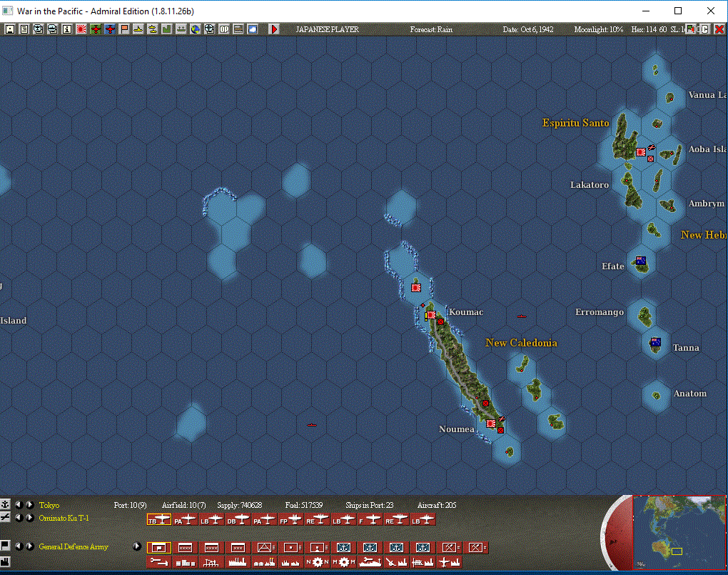Viewport: 728px width, 575px height.
Task: Go to previous base using Tokyo left arrow
Action: pyautogui.click(x=19, y=504)
